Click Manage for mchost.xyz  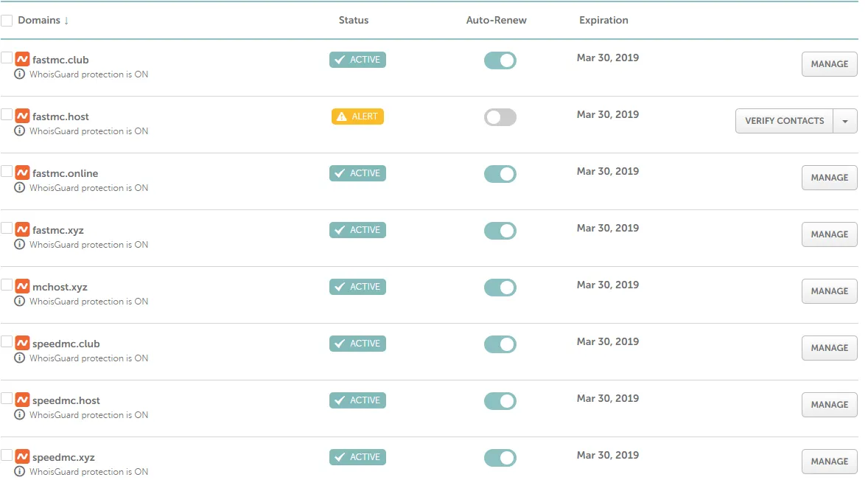tap(829, 291)
